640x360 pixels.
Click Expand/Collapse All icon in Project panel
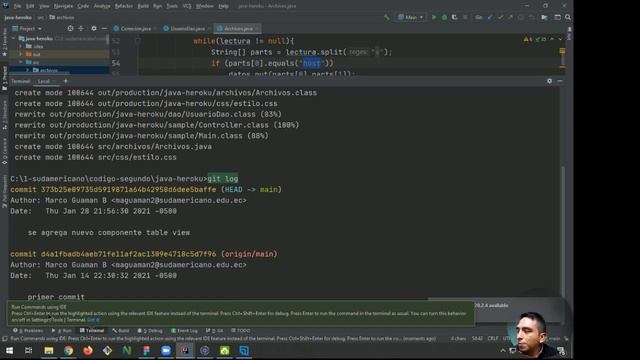(x=81, y=29)
